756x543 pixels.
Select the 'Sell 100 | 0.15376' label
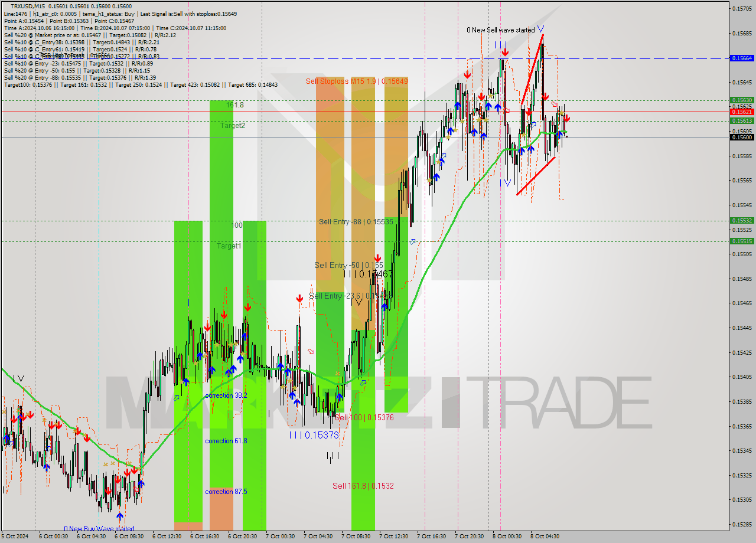coord(364,417)
